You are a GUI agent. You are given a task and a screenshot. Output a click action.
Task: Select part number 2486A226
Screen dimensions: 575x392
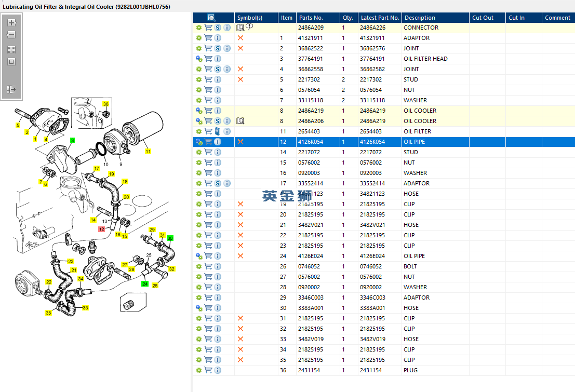coord(372,28)
